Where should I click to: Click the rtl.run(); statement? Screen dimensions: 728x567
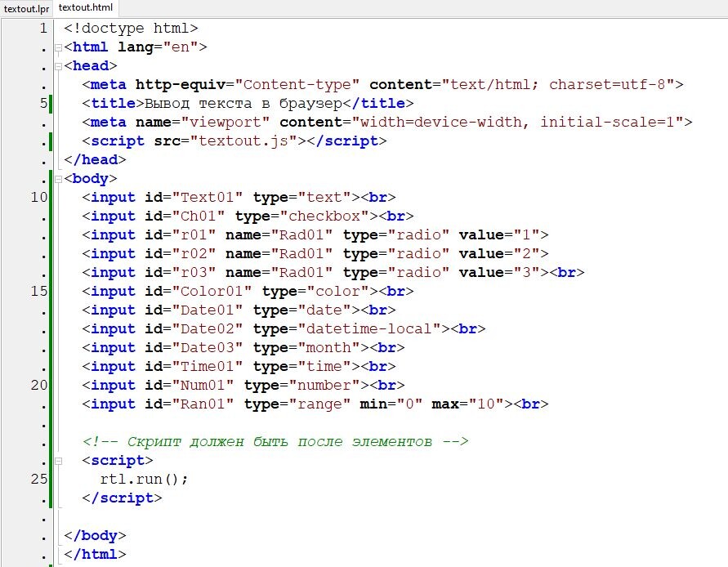[145, 479]
